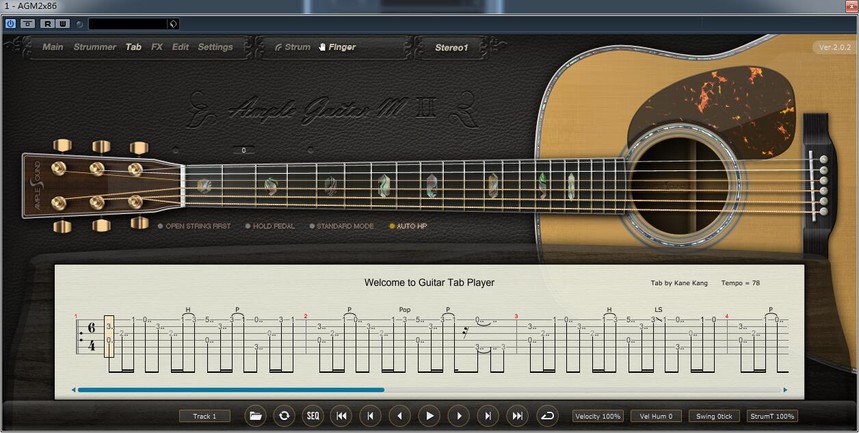
Task: Click the Velocity 100% control
Action: click(x=598, y=416)
